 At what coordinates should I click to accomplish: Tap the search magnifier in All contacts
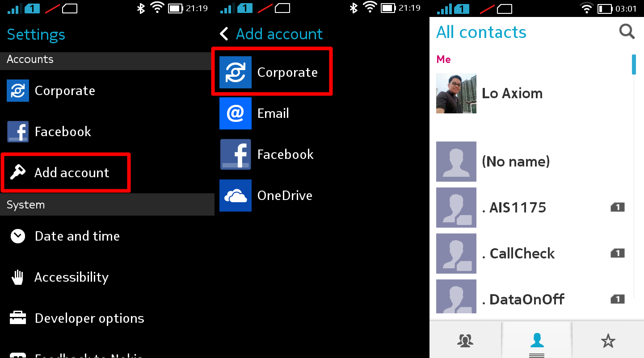pos(627,32)
